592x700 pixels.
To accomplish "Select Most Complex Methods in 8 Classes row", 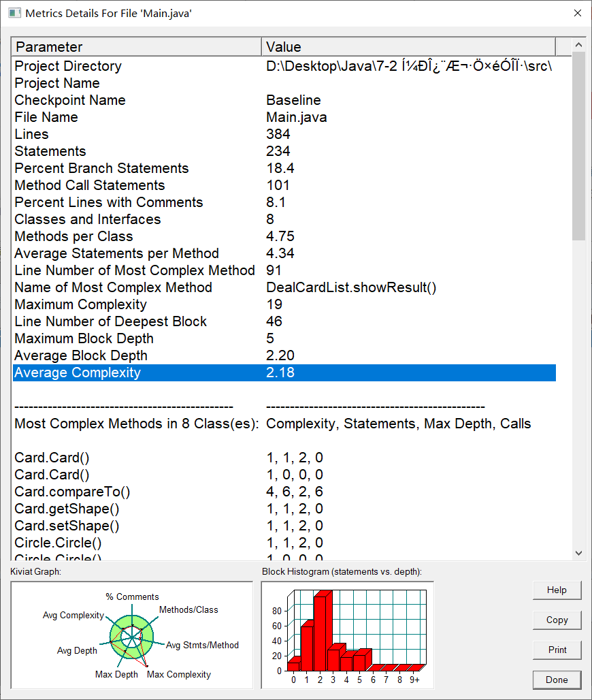I will (x=284, y=424).
